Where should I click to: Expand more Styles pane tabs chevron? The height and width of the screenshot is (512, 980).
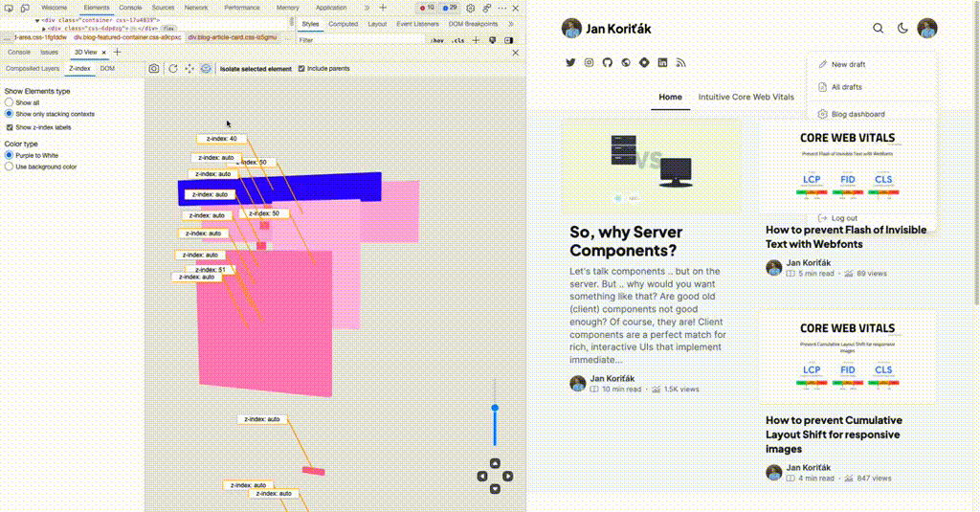pos(511,24)
